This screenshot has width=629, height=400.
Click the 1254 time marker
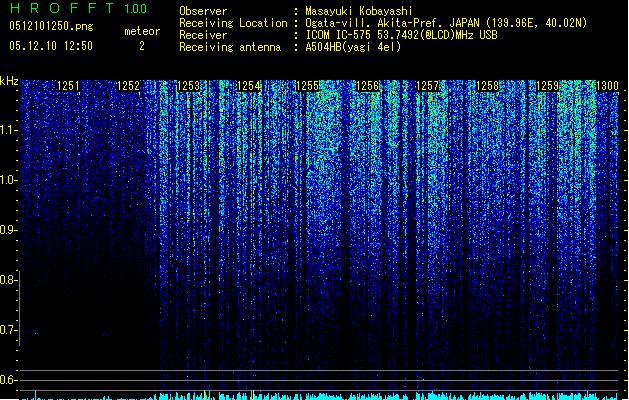pos(248,86)
